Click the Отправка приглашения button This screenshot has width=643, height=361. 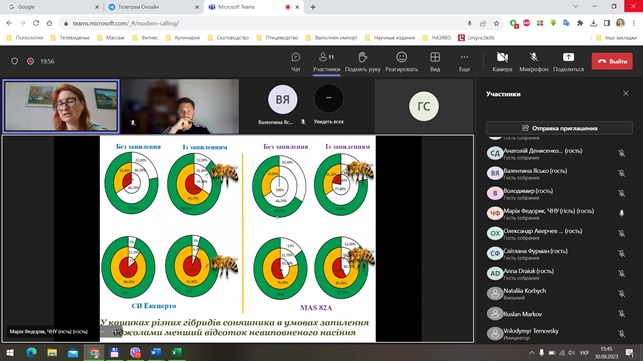tap(559, 128)
